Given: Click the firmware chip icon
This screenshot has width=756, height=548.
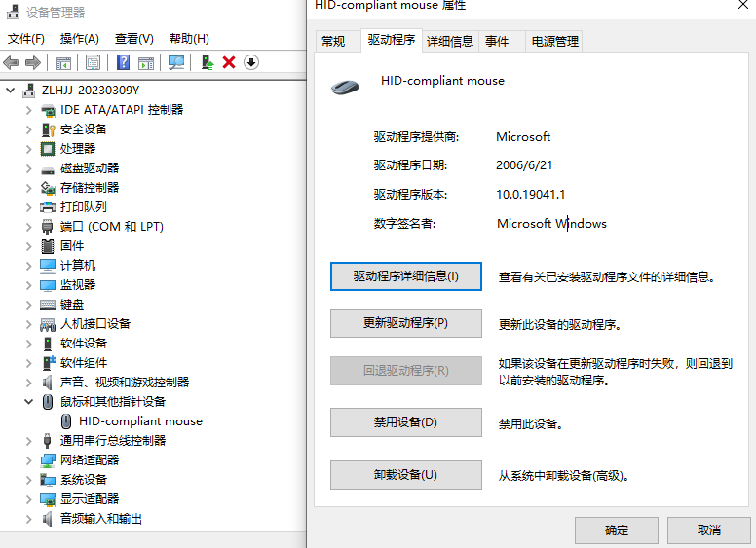Looking at the screenshot, I should pos(48,246).
